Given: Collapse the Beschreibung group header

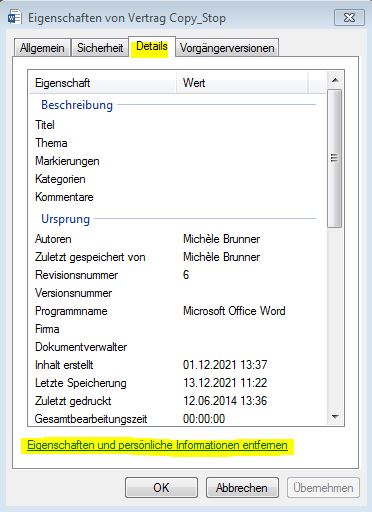Looking at the screenshot, I should 77,105.
